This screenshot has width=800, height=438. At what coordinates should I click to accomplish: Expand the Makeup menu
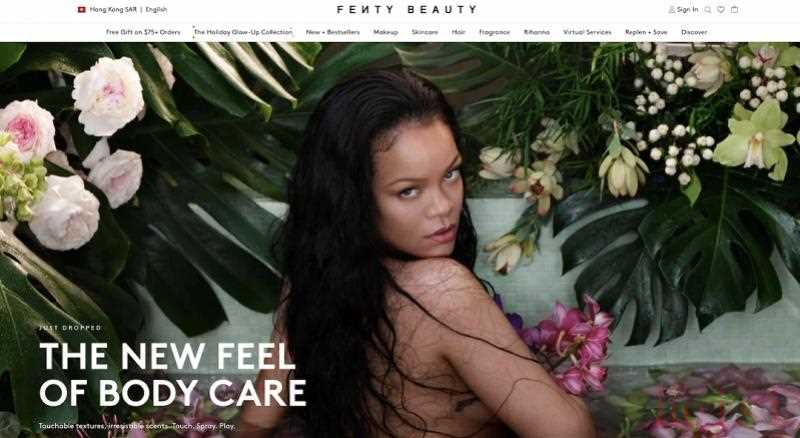[386, 32]
